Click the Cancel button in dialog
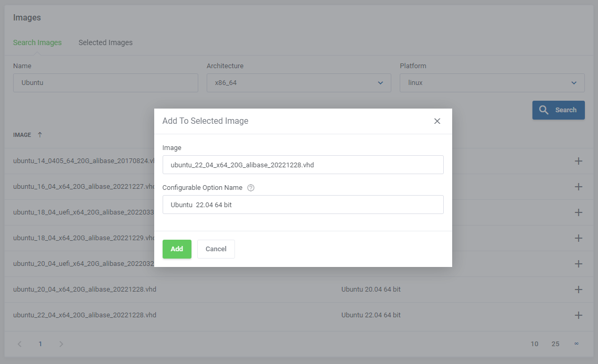598x364 pixels. coord(216,249)
